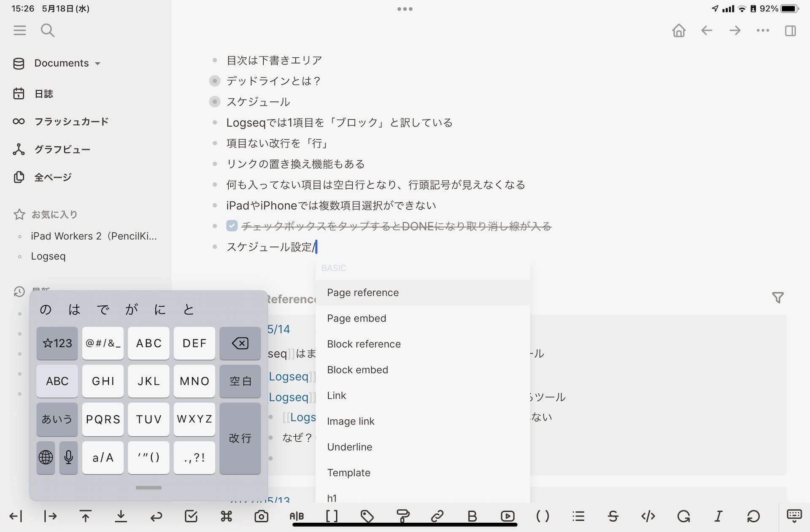Open Logseq page from favorites
Screen dimensions: 810x532
(48, 257)
